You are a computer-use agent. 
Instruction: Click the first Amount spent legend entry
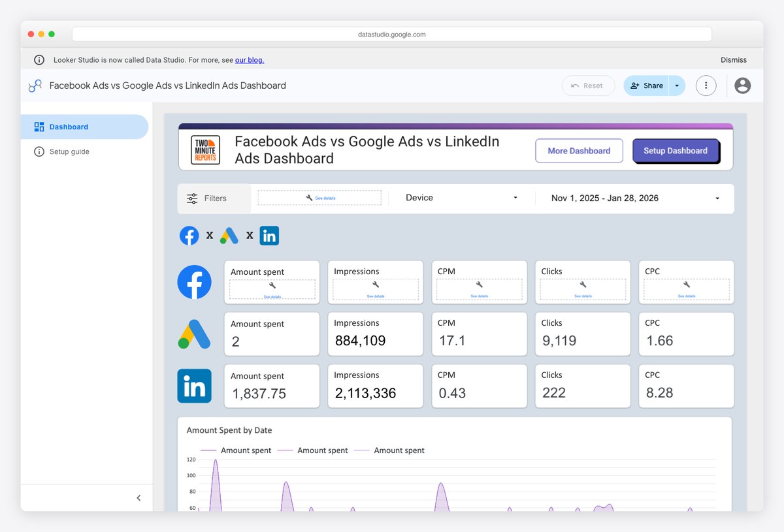(x=236, y=450)
